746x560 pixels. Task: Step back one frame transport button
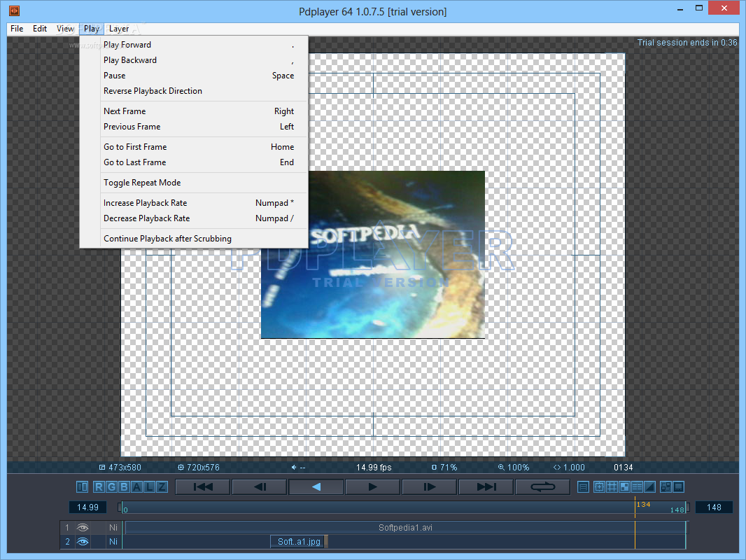[260, 486]
